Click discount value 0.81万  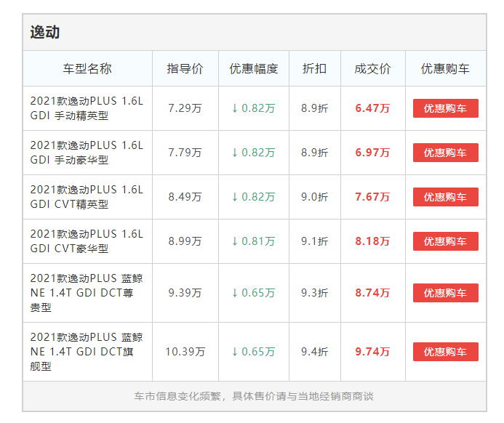[x=254, y=241]
